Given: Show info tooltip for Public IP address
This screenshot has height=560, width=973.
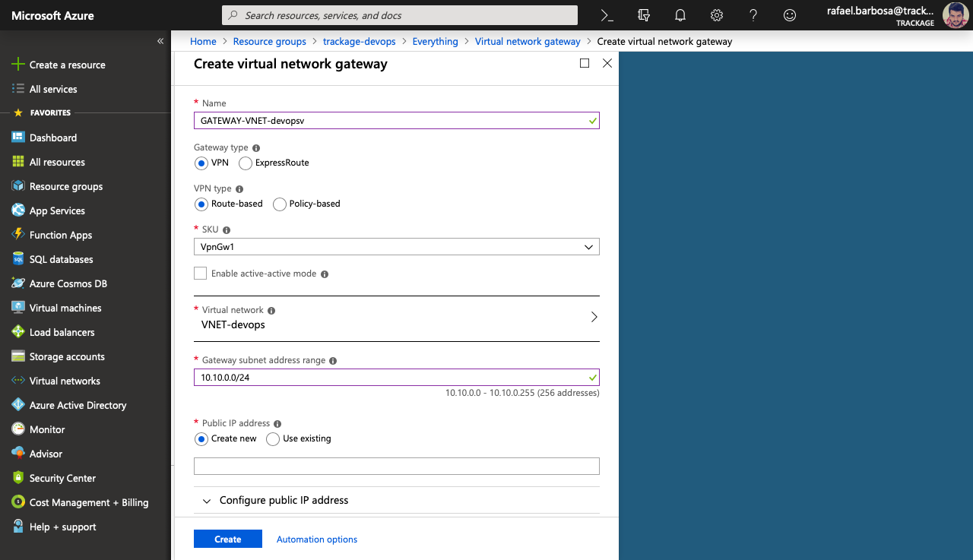Looking at the screenshot, I should click(277, 424).
